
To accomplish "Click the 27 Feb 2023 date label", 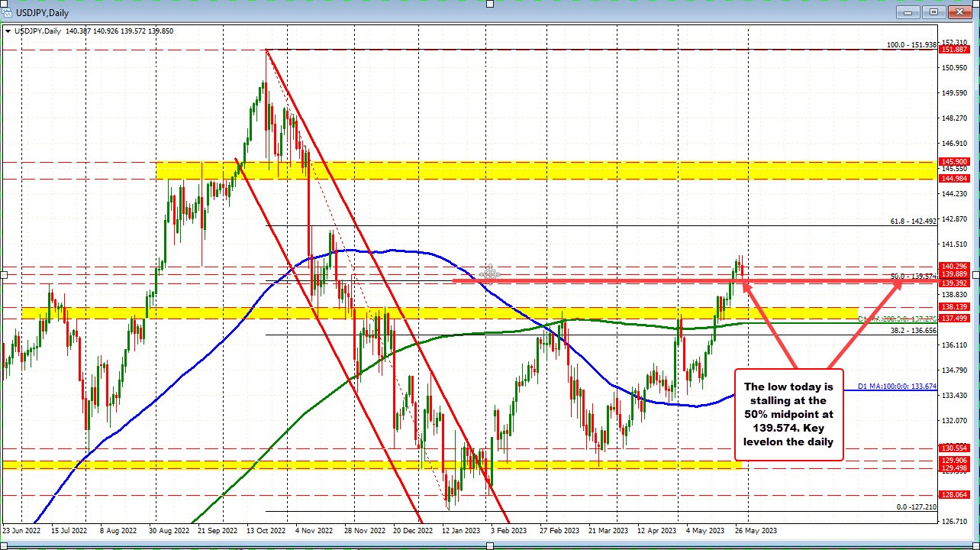I will coord(558,530).
